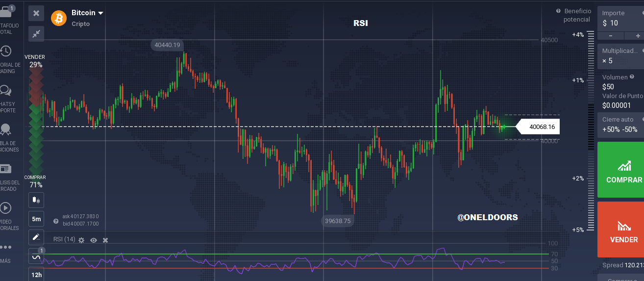644x281 pixels.
Task: Click help icon beside ask/bid prices
Action: click(56, 221)
